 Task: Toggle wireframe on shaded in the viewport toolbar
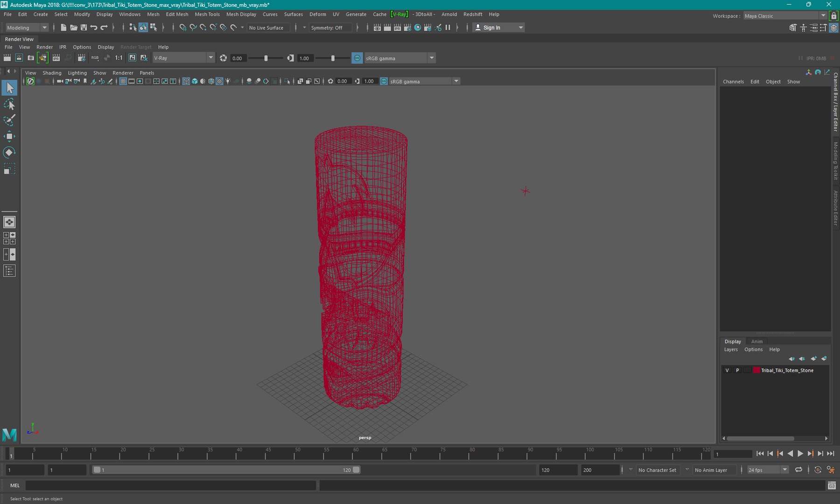[211, 81]
